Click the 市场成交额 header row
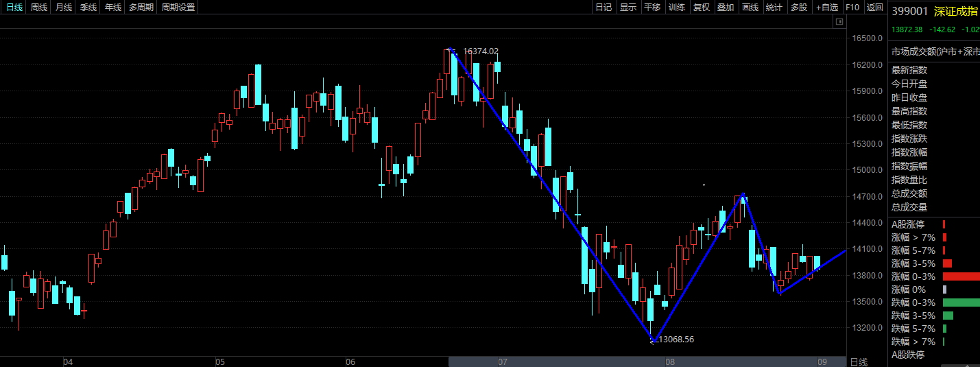 [x=935, y=51]
